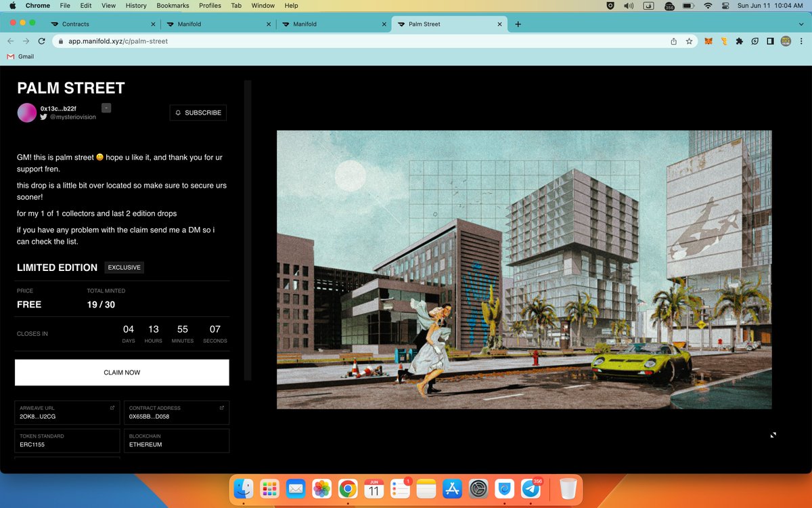
Task: Click the EXCLUSIVE badge
Action: 125,268
